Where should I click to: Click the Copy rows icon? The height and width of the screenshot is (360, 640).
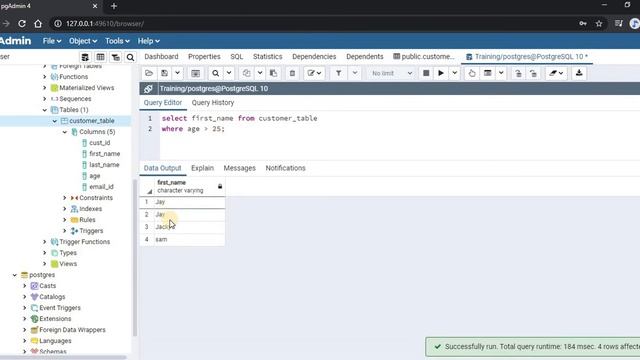247,73
